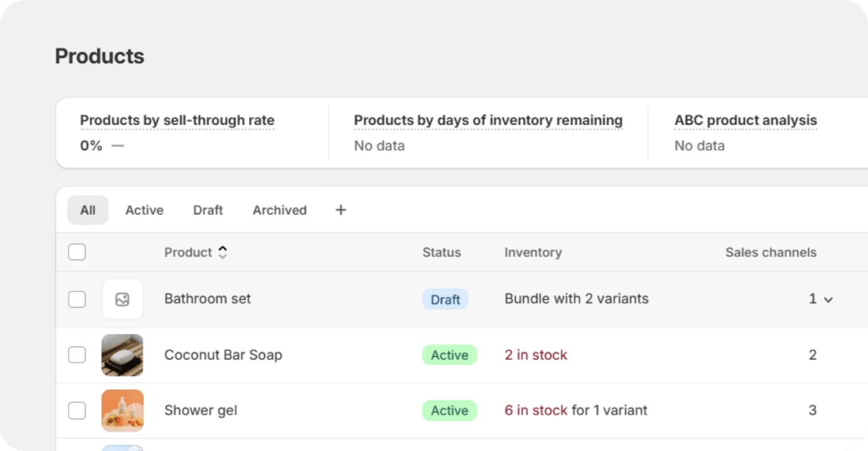The height and width of the screenshot is (451, 868).
Task: Click the Draft status badge on Bathroom set
Action: point(445,299)
